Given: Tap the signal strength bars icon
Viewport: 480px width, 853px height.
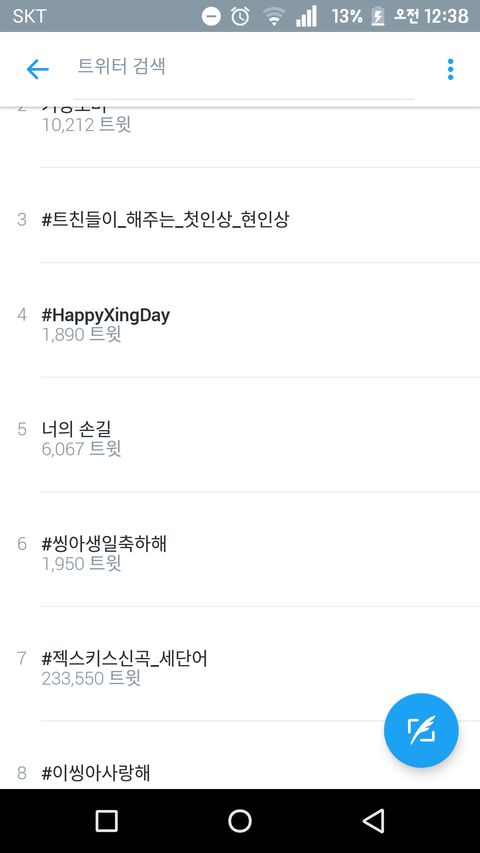Looking at the screenshot, I should point(306,16).
